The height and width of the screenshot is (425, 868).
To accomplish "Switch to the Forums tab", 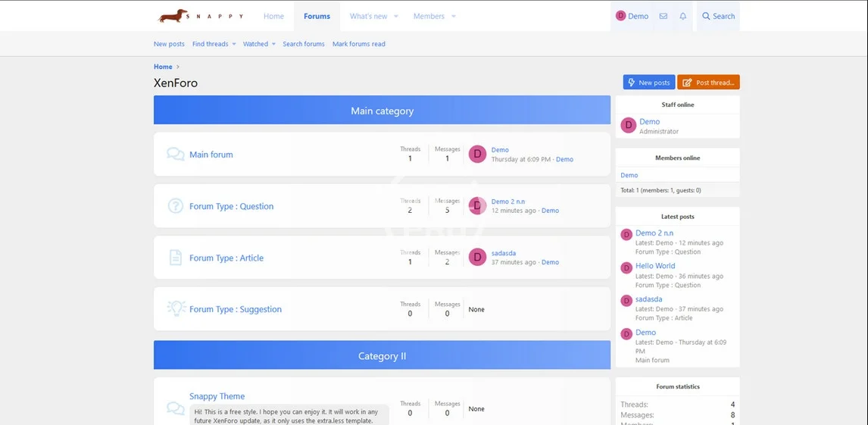I will click(x=317, y=16).
